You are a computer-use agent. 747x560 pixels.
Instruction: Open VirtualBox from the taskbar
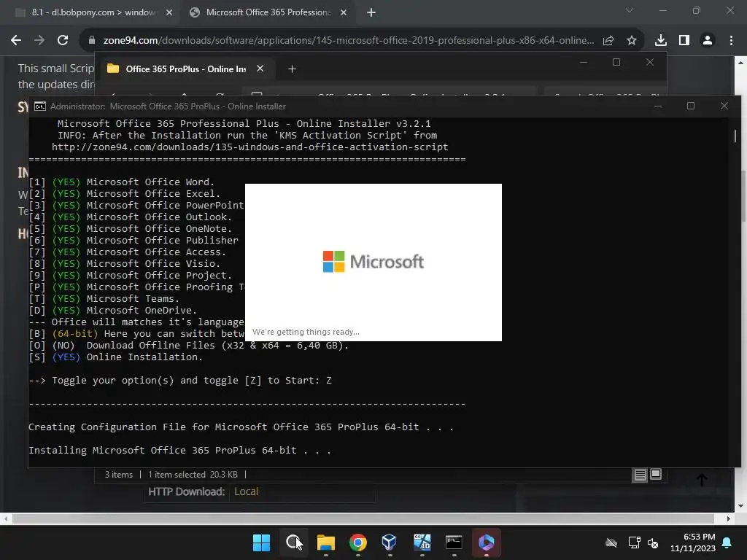click(x=390, y=542)
